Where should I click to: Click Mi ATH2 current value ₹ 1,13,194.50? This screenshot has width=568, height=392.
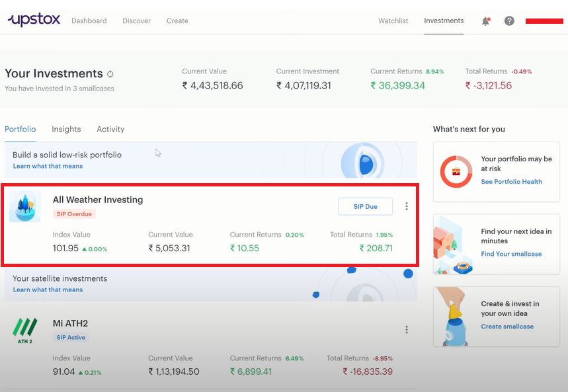coord(174,372)
